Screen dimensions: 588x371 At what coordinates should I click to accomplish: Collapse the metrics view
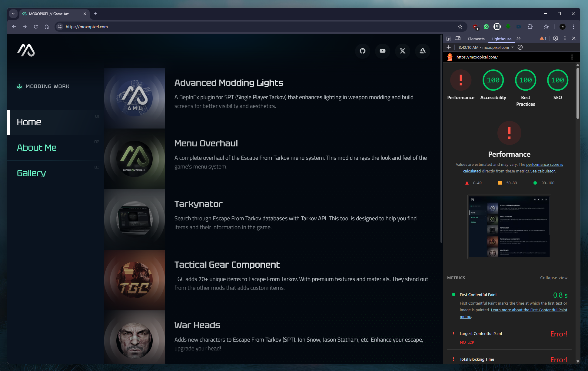pos(554,278)
